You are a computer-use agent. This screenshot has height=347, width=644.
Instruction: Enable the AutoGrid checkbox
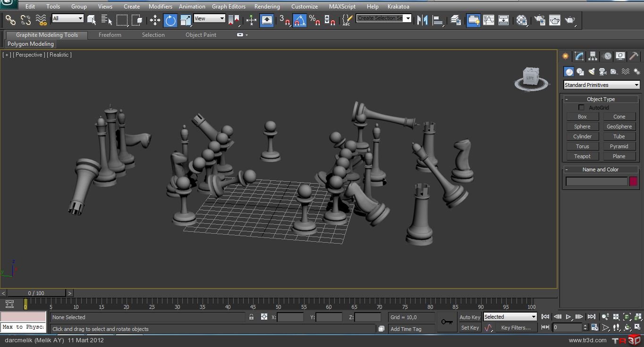tap(581, 108)
